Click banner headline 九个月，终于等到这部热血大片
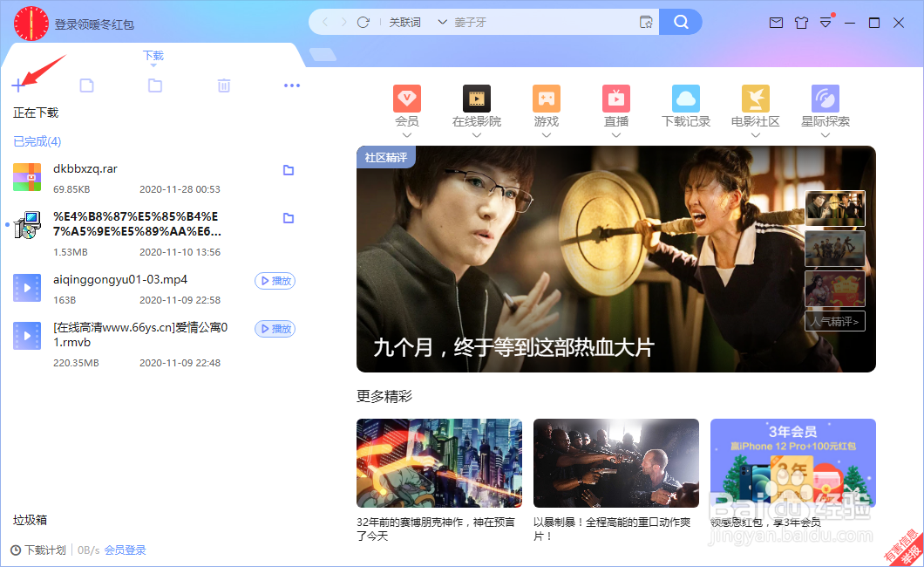The width and height of the screenshot is (924, 567). tap(513, 348)
